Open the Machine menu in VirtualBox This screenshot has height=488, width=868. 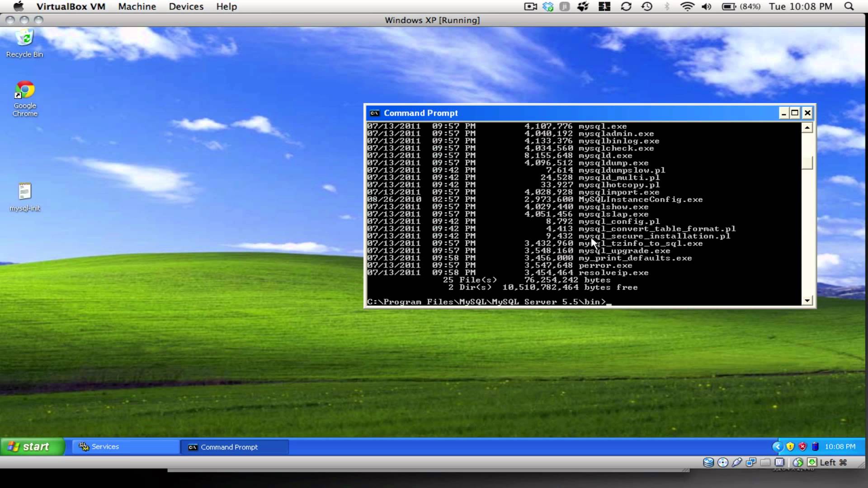[x=137, y=7]
